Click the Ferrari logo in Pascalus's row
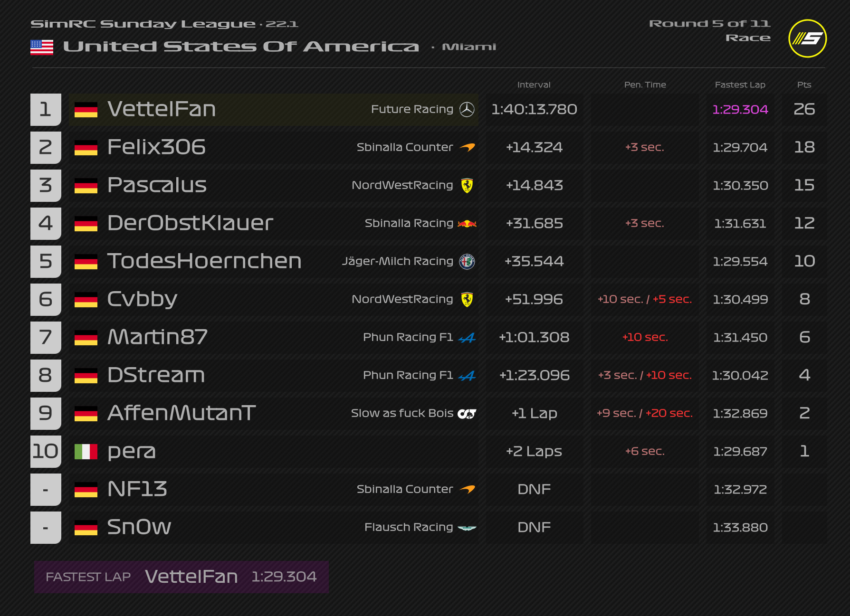850x616 pixels. click(x=467, y=185)
